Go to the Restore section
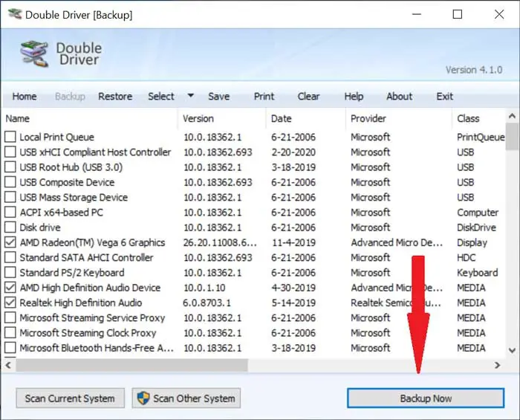This screenshot has width=520, height=420. point(115,96)
